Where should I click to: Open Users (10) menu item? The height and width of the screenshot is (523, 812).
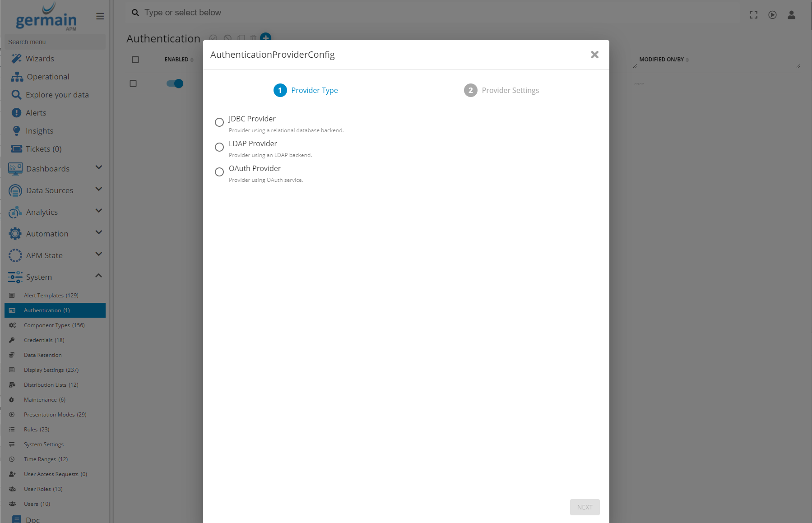(37, 504)
